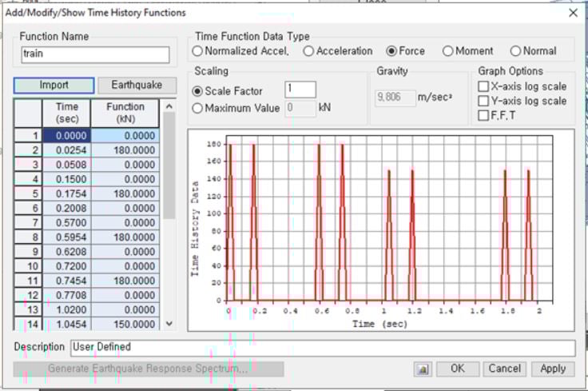Select Acceleration data type
Screen dimensions: 588x391
click(338, 51)
